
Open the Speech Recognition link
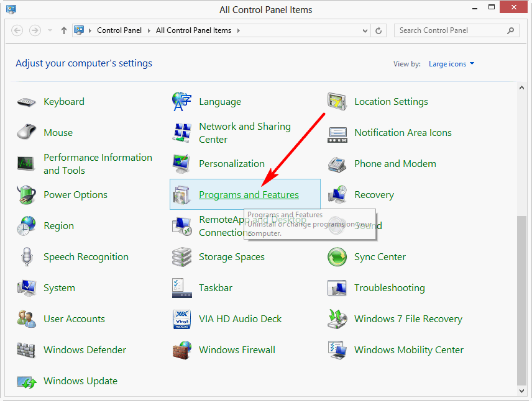86,257
